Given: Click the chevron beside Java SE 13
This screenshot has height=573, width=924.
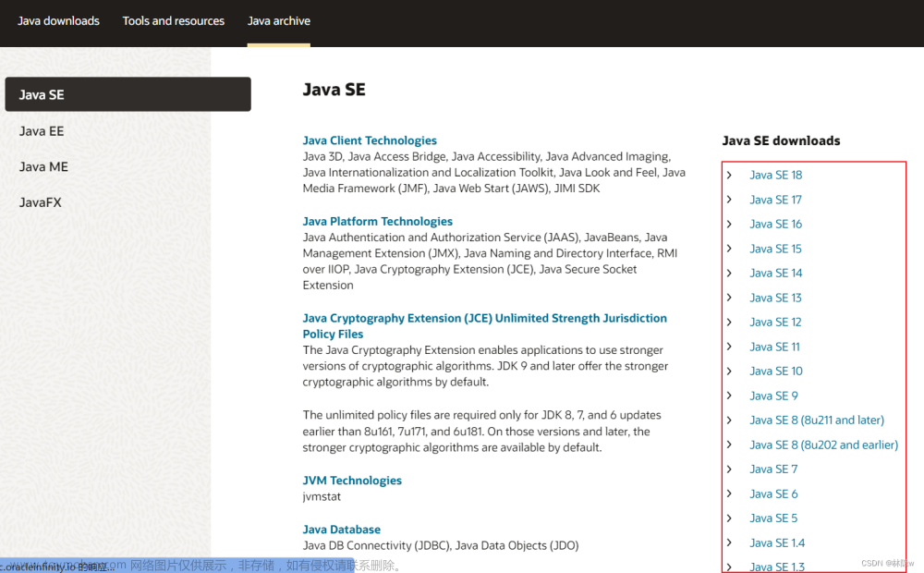Looking at the screenshot, I should 730,298.
